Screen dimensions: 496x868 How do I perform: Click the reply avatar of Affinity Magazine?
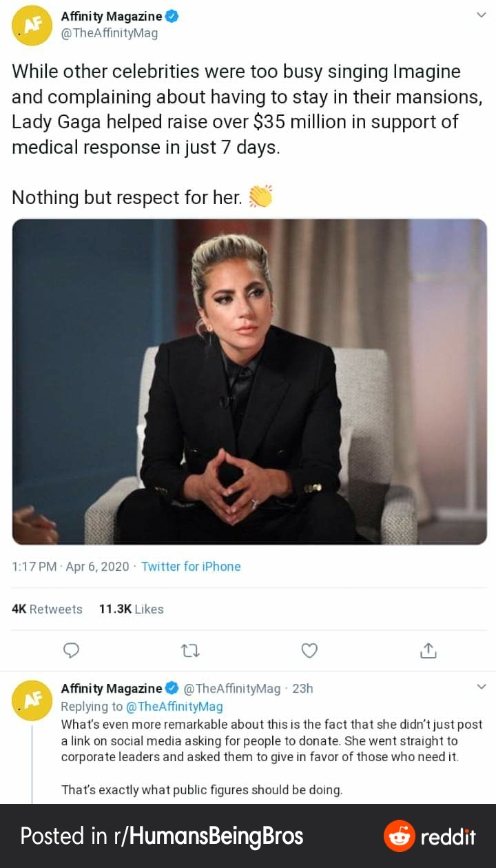tap(32, 698)
